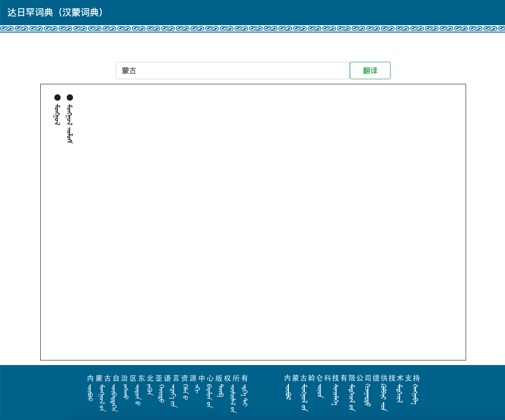Click the 达日罕词典（汉蒙词典）header title

55,12
